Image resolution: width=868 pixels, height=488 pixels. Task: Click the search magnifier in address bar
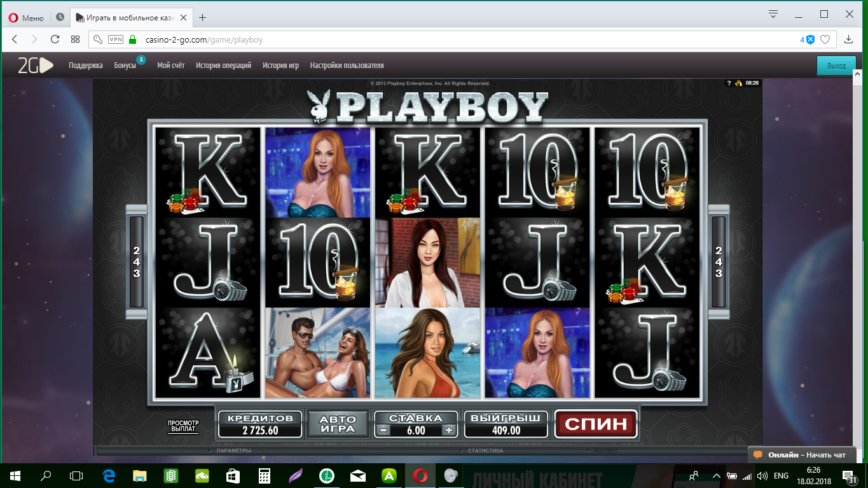pos(97,39)
